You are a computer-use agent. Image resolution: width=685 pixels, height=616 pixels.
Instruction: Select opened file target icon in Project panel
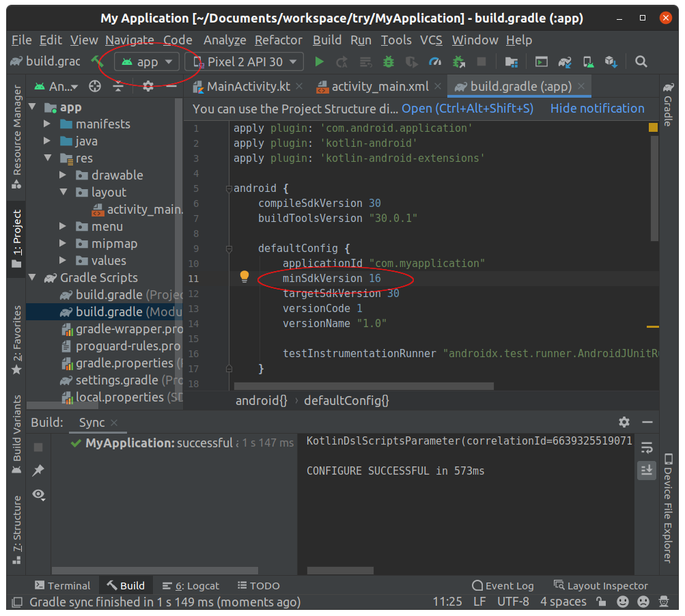(x=95, y=87)
